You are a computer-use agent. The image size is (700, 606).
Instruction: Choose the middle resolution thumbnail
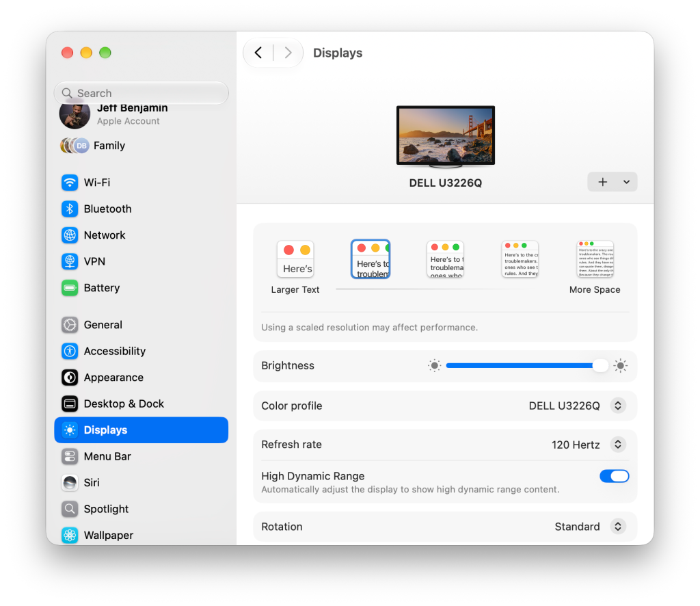pos(445,259)
